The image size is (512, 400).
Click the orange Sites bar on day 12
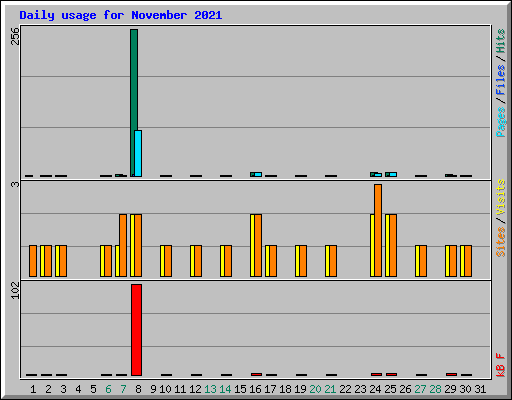(x=198, y=261)
